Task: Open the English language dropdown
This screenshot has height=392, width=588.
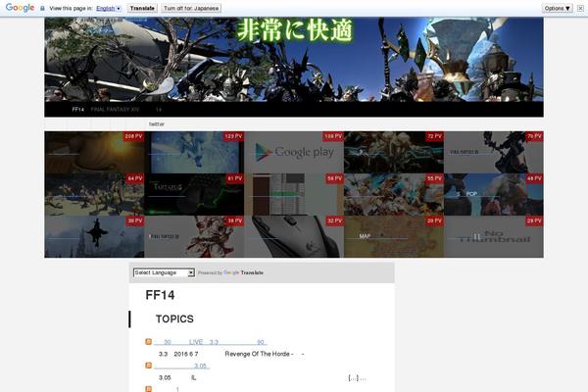Action: pos(109,8)
